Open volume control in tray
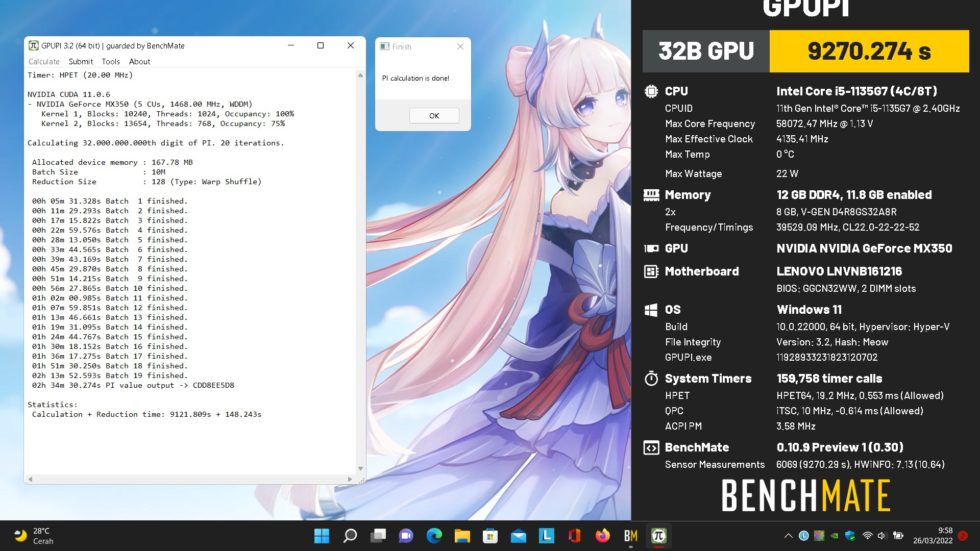Screen dimensions: 980x551 point(882,536)
